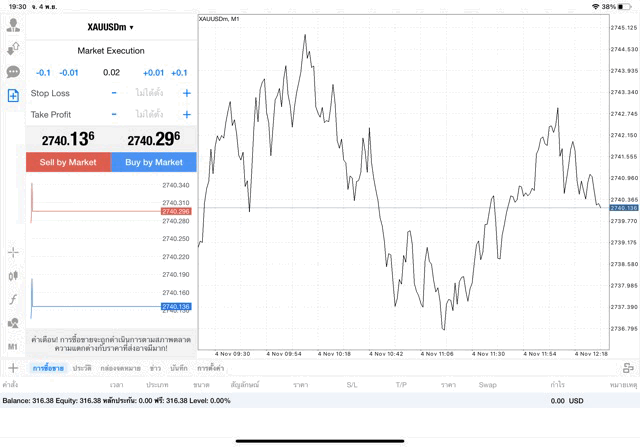
Task: Open the objects shapes icon
Action: 13,323
